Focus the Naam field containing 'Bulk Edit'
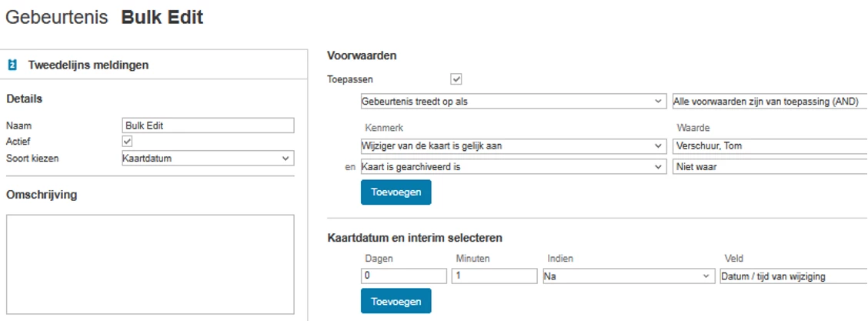This screenshot has height=321, width=868. tap(208, 125)
